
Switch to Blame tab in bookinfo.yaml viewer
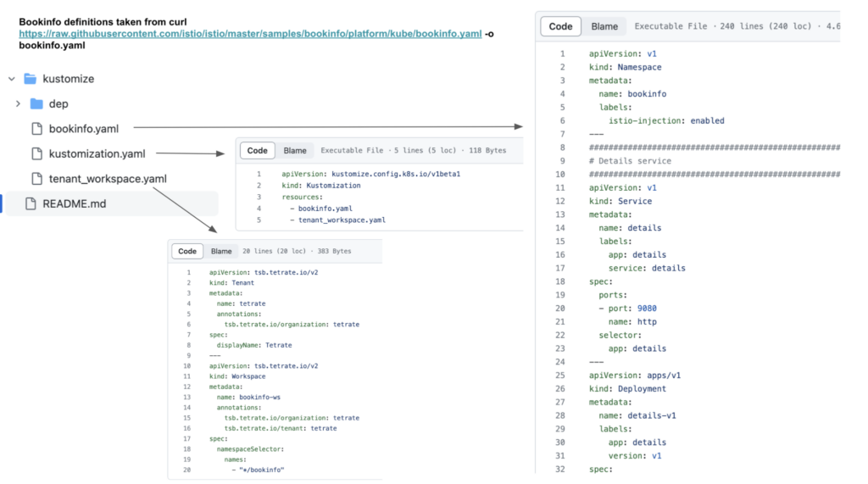coord(604,26)
